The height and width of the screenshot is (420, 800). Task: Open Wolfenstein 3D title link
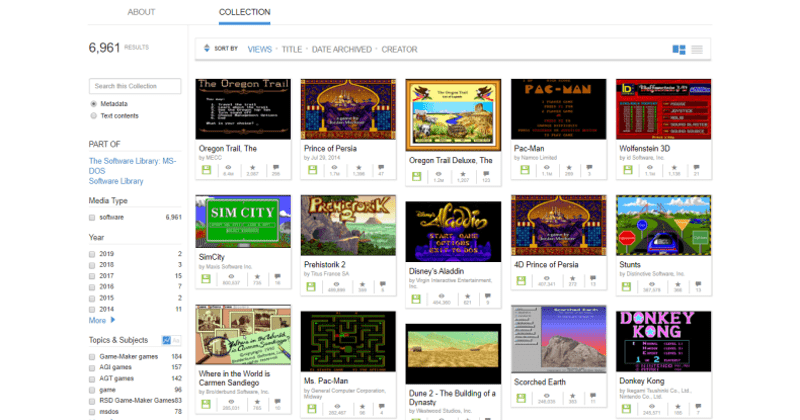(x=644, y=149)
